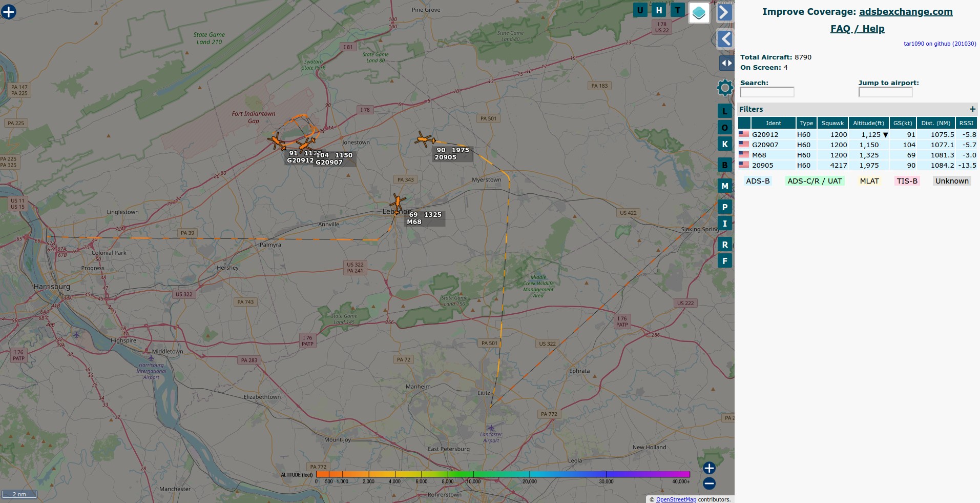Toggle the T button in map toolbar
This screenshot has height=503, width=980.
[678, 10]
